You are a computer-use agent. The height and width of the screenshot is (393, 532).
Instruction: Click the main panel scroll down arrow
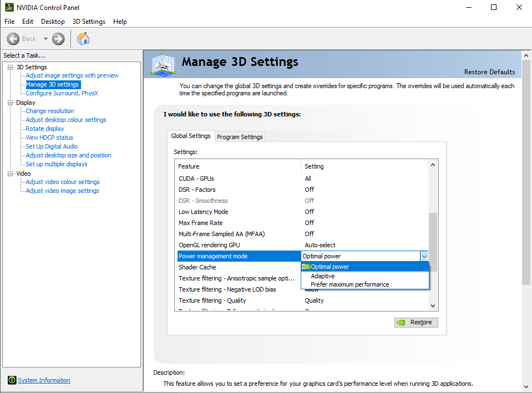[x=526, y=387]
